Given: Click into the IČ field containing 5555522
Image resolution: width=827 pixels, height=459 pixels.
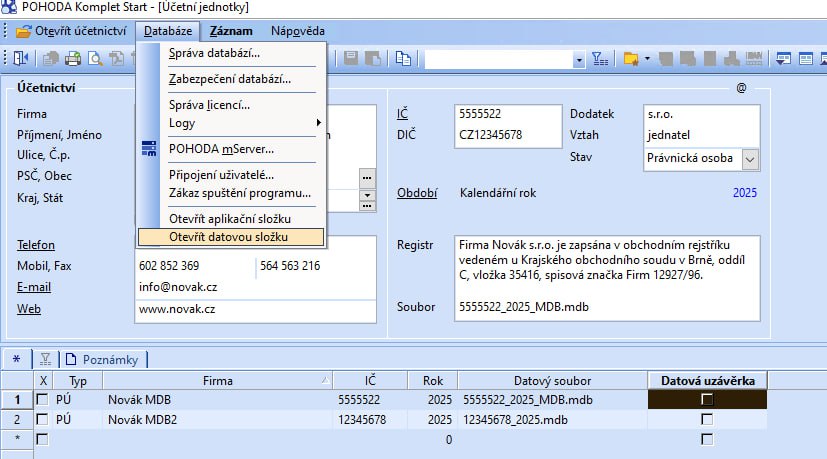Looking at the screenshot, I should [507, 113].
